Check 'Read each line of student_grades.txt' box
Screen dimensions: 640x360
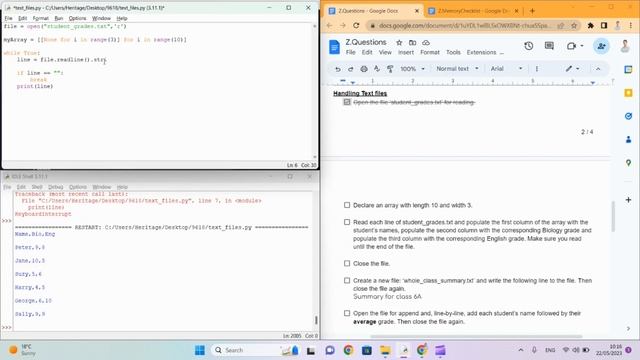[x=347, y=222]
